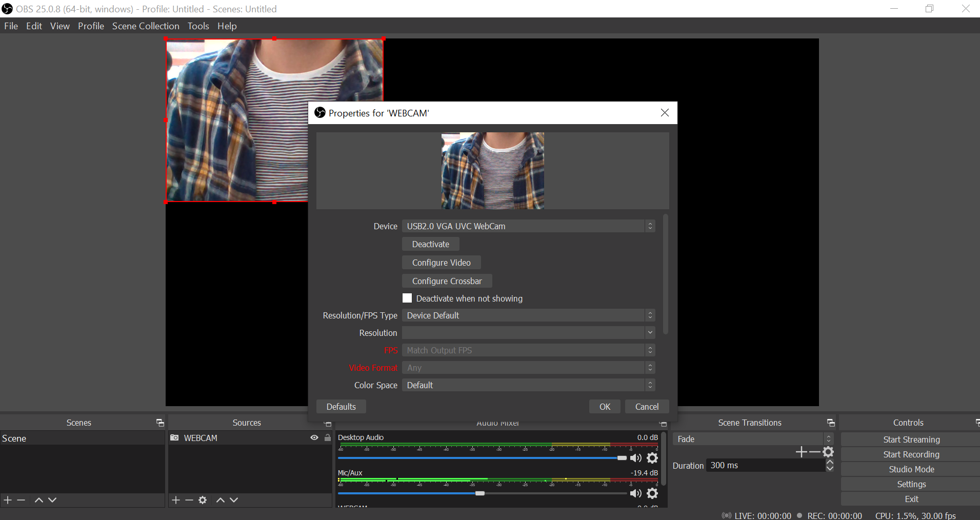Screen dimensions: 980x520
Task: Open the Tools menu
Action: pyautogui.click(x=198, y=26)
